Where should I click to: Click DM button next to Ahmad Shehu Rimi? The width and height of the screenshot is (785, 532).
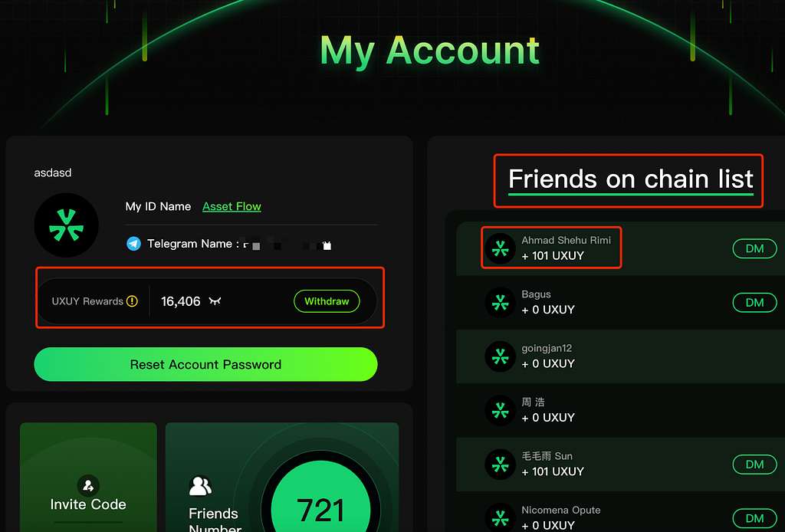click(754, 248)
